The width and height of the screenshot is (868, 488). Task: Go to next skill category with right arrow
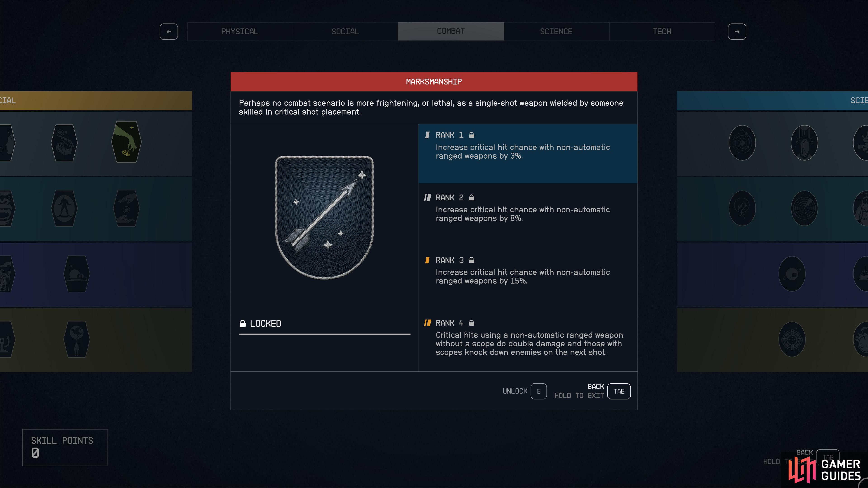pos(737,32)
